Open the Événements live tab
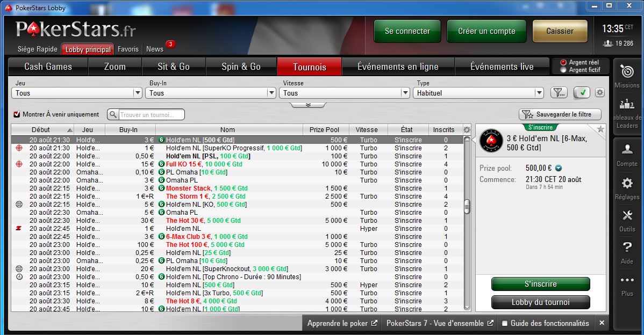 point(502,67)
